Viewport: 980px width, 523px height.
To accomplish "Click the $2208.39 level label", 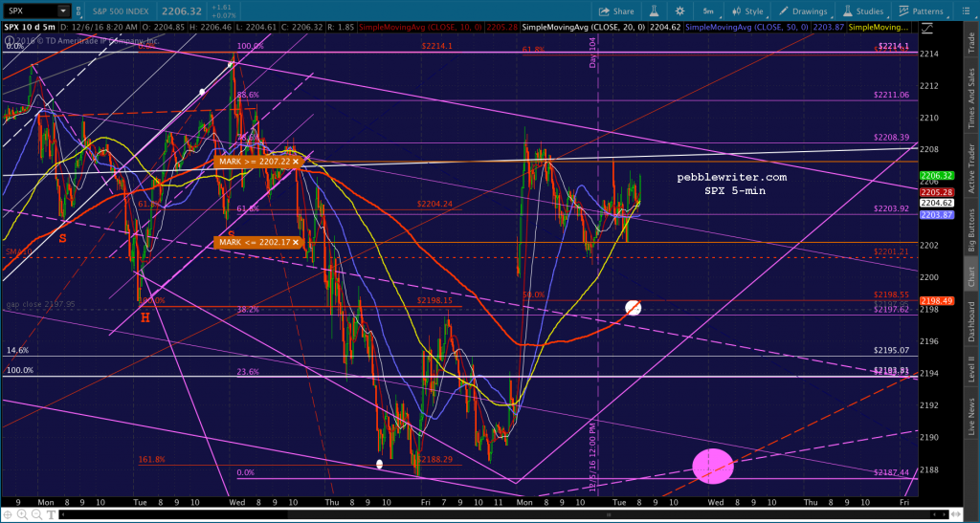I will pyautogui.click(x=891, y=138).
